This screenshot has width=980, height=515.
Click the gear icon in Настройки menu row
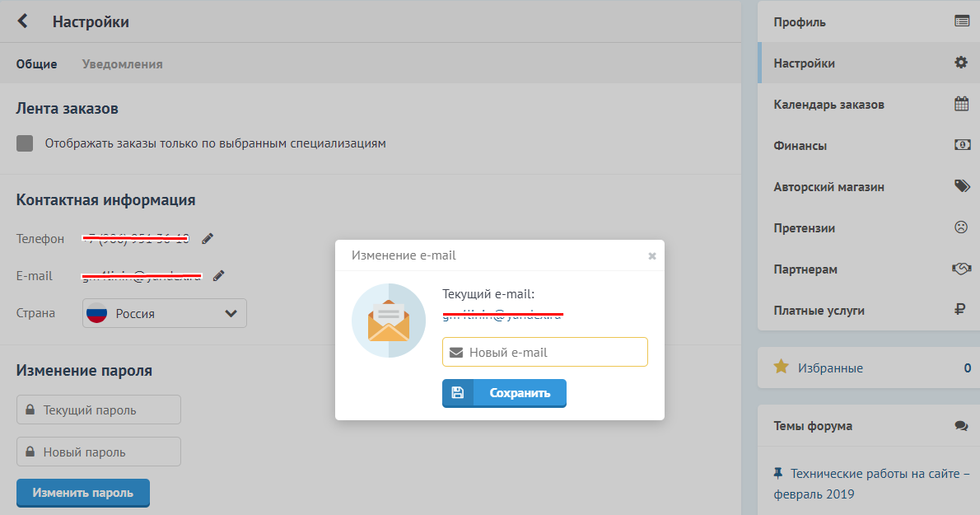tap(961, 63)
